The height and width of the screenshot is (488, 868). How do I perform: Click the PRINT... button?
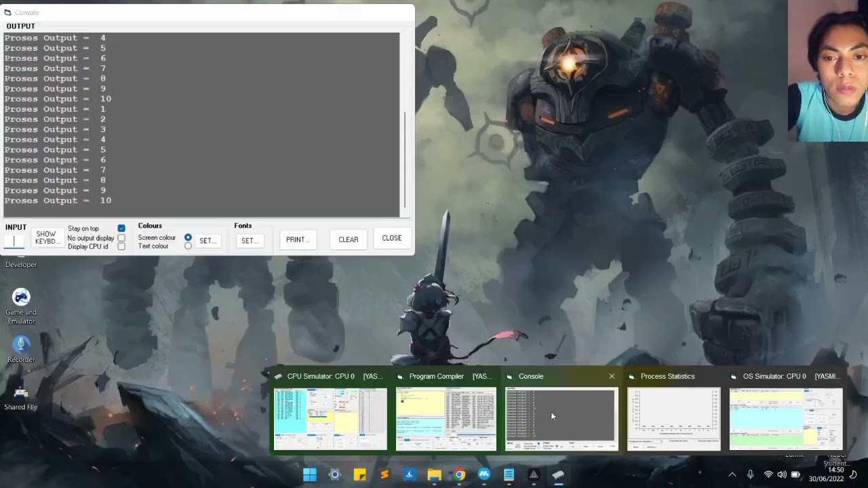(298, 239)
